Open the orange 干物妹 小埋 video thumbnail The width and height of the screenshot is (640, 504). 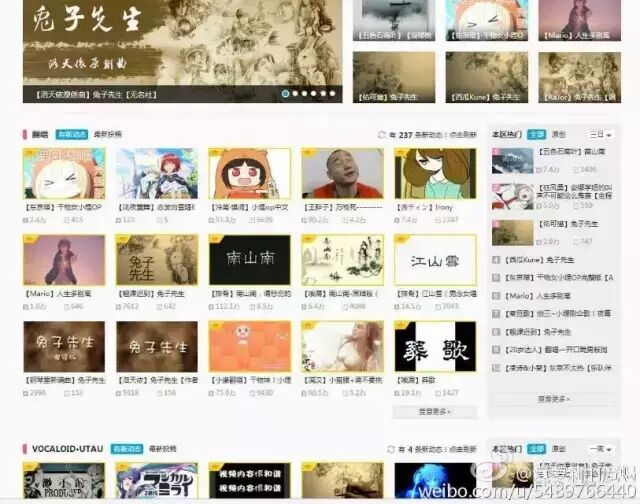coord(250,346)
